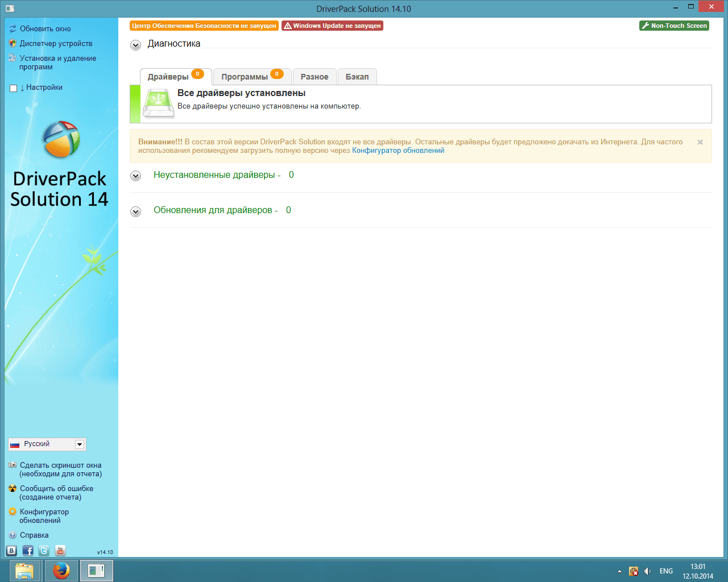Click sidebar Конфигуратор обновлений link
Viewport: 728px width, 582px height.
coord(44,516)
